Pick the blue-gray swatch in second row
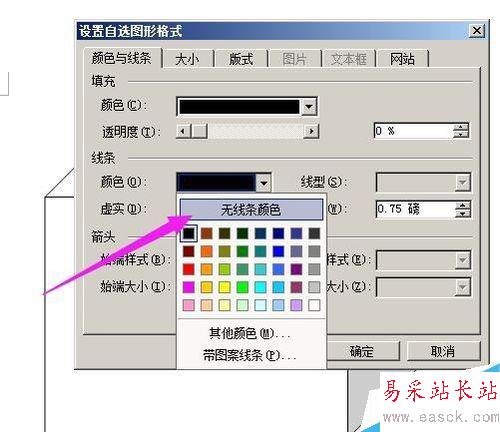Viewport: 500px width, 432px height. click(296, 251)
